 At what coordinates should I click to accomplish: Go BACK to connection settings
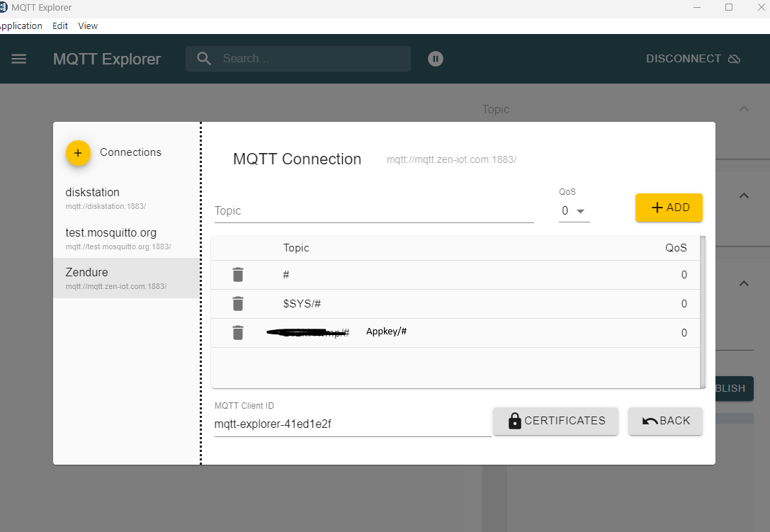coord(665,421)
